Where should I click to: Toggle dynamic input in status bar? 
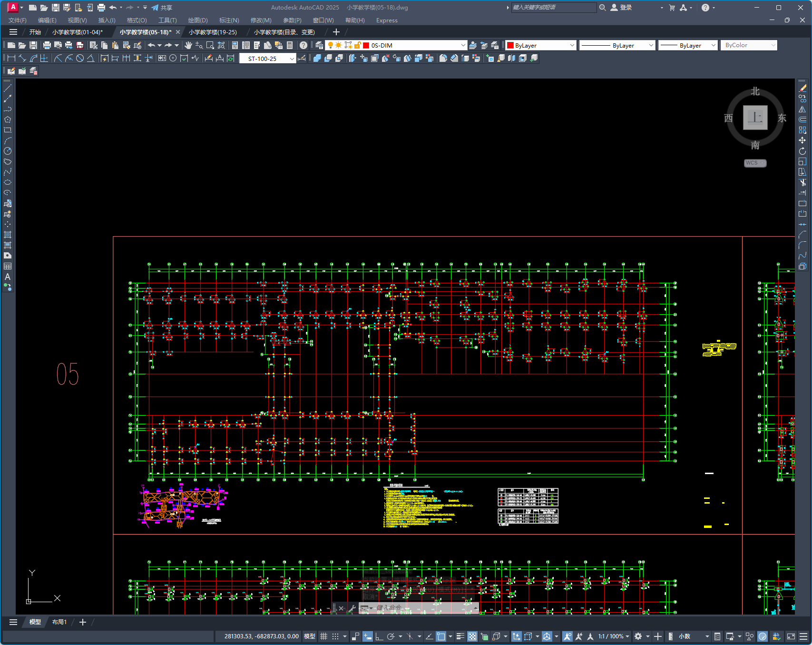[368, 636]
